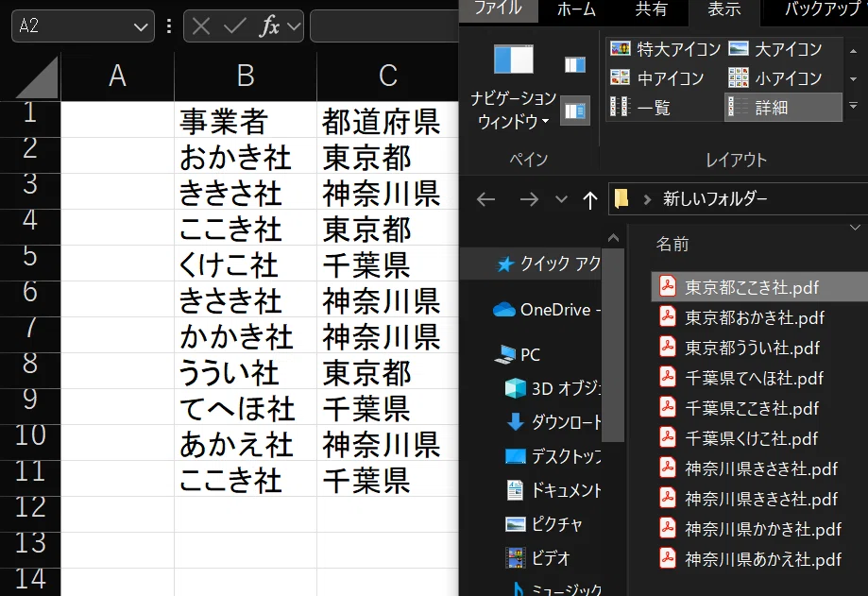Click the Cancel X icon in formula bar
Screen dimensions: 868x596
pyautogui.click(x=201, y=26)
